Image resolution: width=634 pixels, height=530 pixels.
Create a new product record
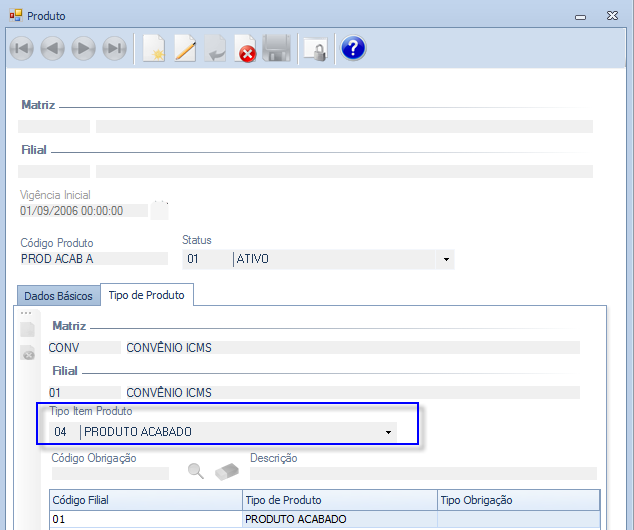tap(154, 49)
